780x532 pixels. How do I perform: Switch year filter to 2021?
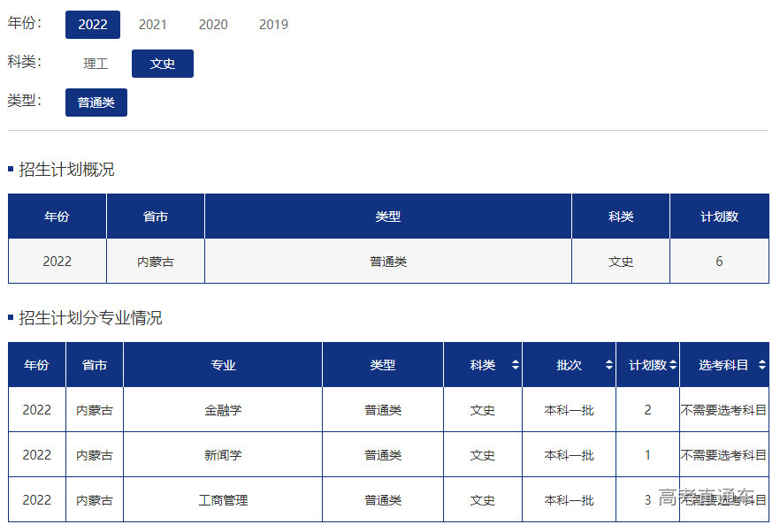pyautogui.click(x=153, y=25)
